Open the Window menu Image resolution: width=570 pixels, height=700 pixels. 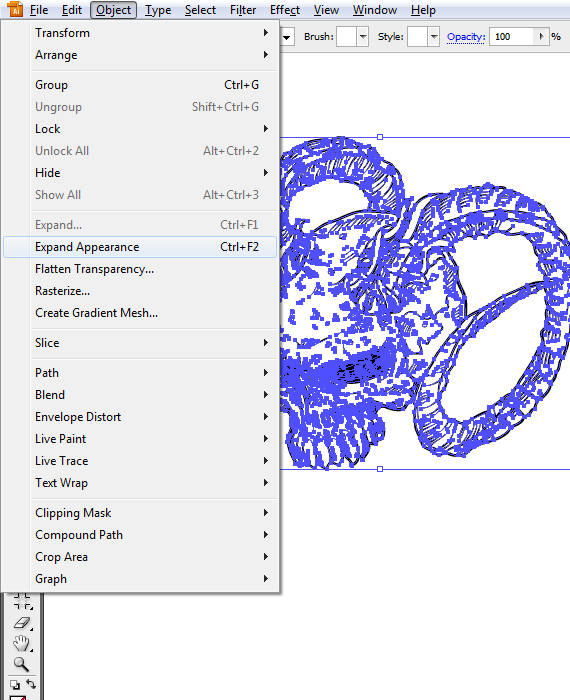[x=374, y=10]
